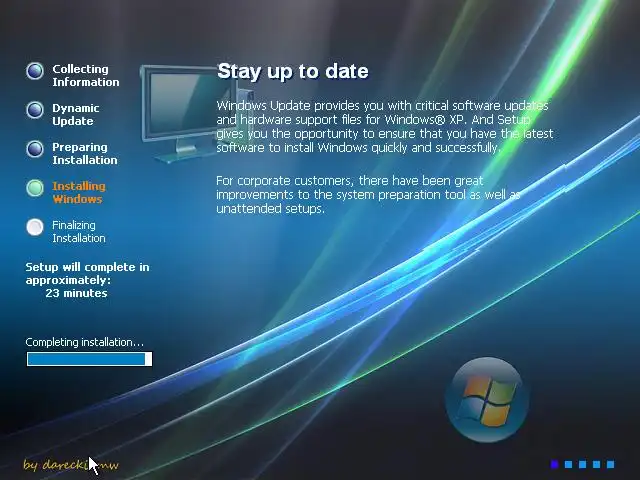Click the Preparing Installation step bullet

click(35, 149)
